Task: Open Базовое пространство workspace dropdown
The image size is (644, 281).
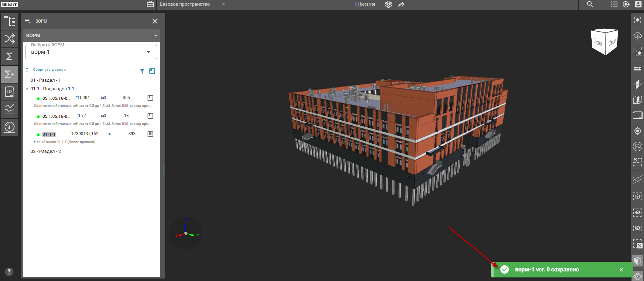Action: (x=192, y=4)
